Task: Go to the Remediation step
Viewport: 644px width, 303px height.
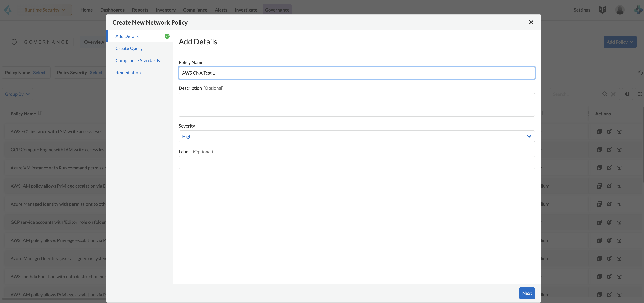Action: [x=128, y=73]
